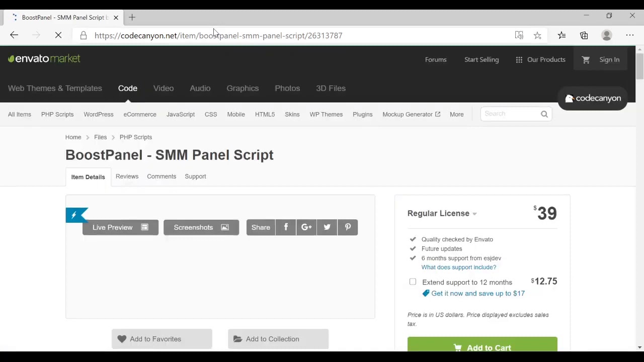Share the item on Google Plus

[306, 227]
